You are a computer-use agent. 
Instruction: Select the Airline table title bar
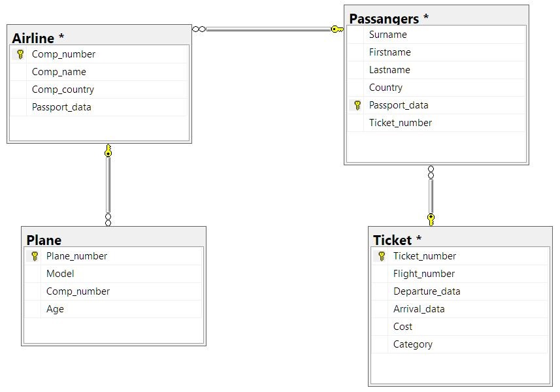click(x=98, y=37)
